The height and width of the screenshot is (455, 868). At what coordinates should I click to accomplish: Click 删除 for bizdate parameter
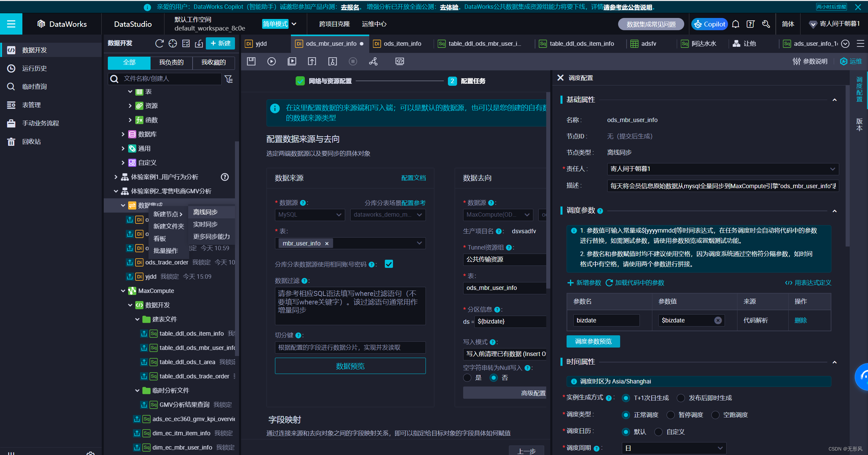tap(801, 320)
